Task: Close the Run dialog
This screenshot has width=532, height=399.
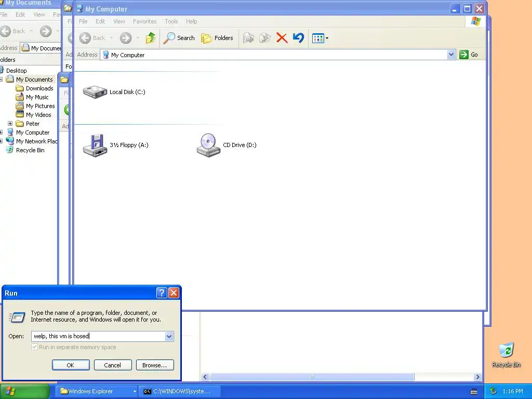Action: [x=174, y=293]
